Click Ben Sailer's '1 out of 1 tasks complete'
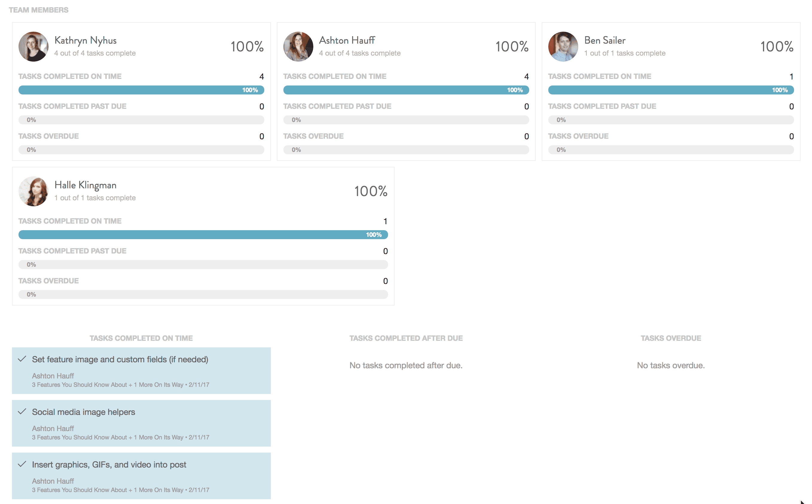 pos(625,53)
